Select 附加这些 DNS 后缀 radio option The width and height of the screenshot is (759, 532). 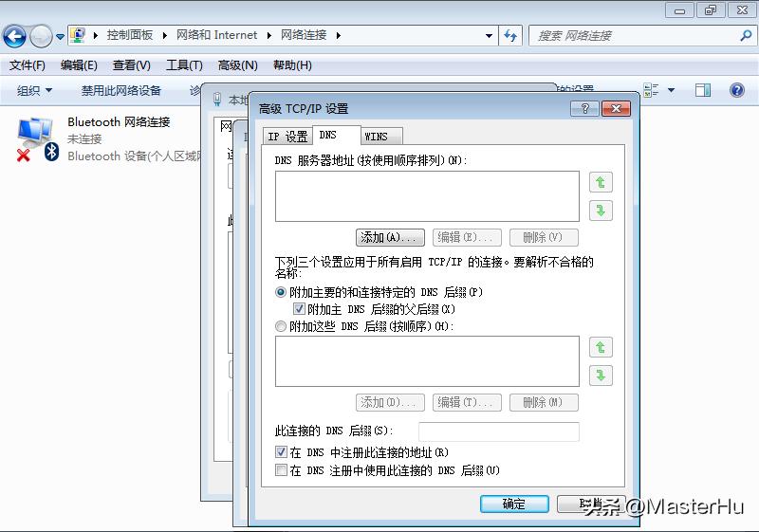[x=280, y=326]
